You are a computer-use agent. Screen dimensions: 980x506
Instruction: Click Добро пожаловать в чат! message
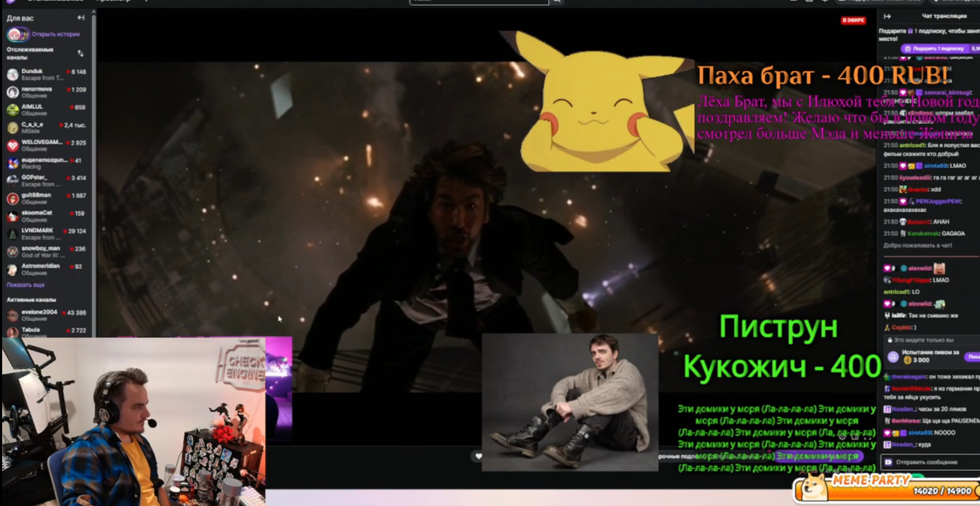coord(917,245)
